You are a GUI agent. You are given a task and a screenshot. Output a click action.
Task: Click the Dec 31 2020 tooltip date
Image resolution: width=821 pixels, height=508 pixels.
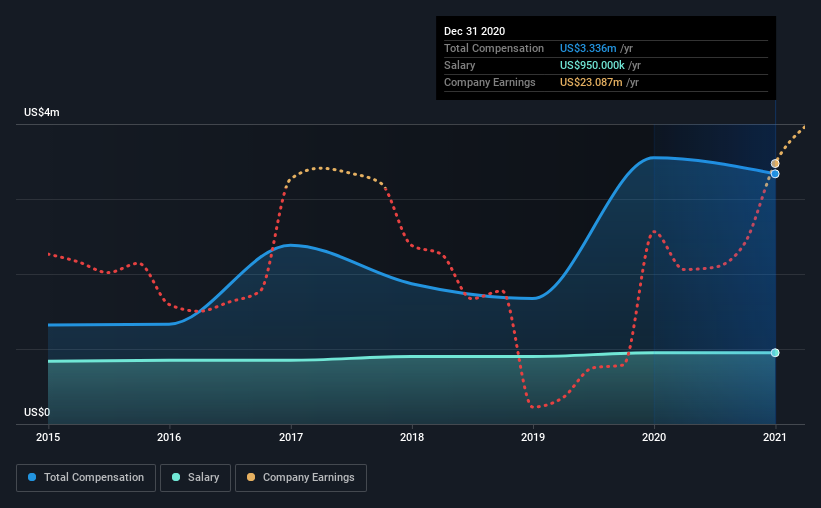pos(474,31)
